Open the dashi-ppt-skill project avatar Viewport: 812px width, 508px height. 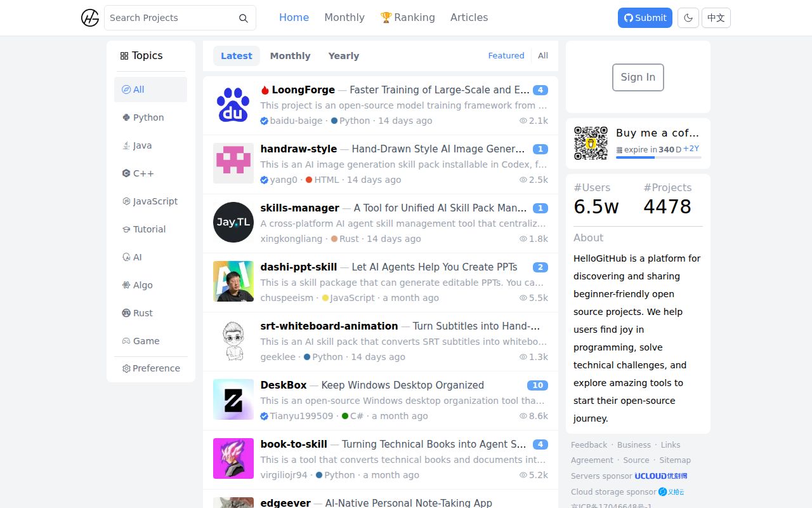pyautogui.click(x=233, y=281)
